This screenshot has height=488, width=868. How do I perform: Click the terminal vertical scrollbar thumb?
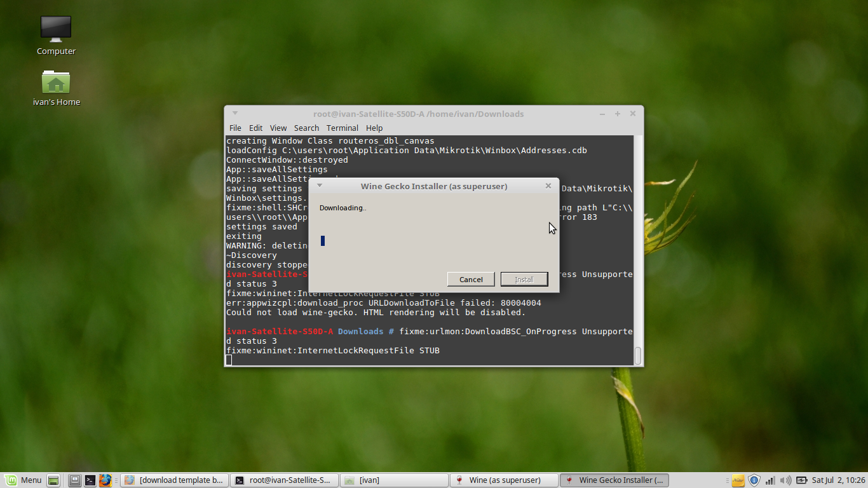(638, 355)
